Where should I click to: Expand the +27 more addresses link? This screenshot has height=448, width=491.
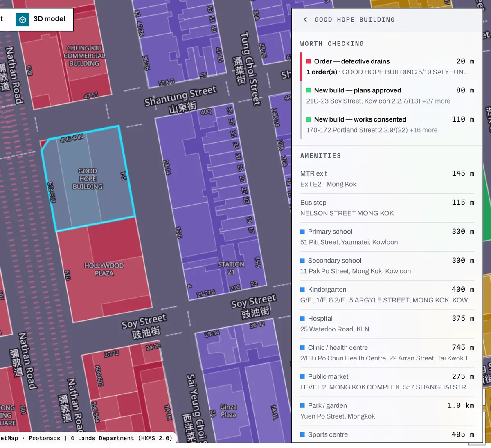[436, 101]
